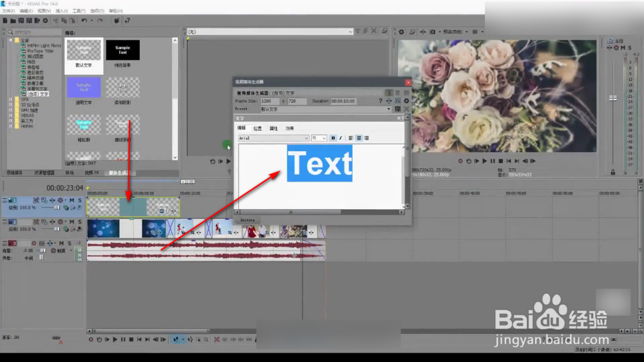Image resolution: width=644 pixels, height=362 pixels.
Task: Switch to the 效果 tab in text generator
Action: click(290, 128)
